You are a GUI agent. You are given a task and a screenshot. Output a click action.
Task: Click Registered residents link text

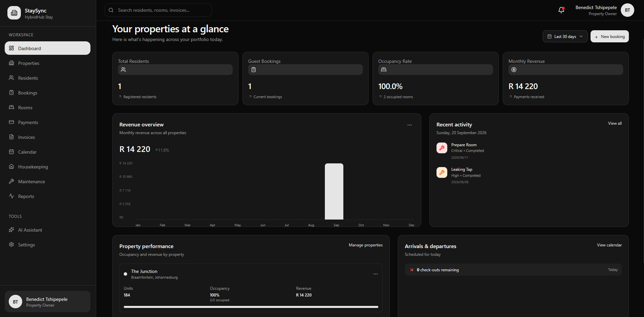(140, 97)
